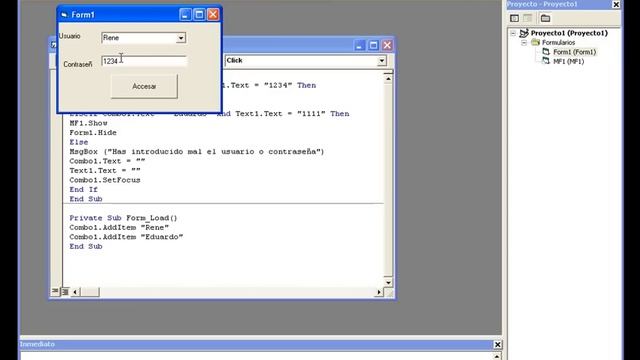
Task: Click the Contraseña text field showing 1234
Action: point(144,61)
